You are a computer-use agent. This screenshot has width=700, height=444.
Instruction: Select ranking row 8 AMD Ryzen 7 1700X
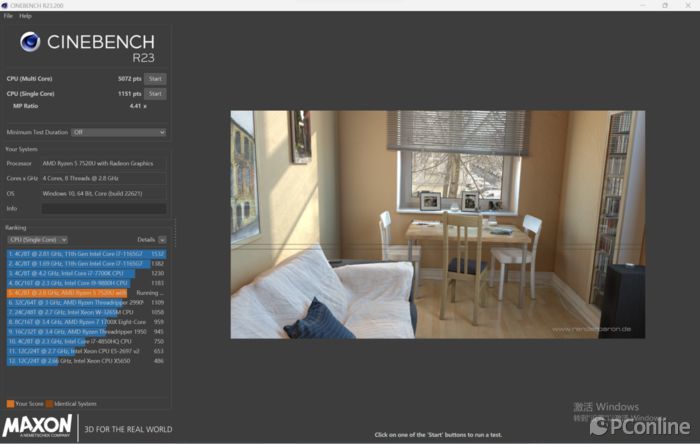click(x=86, y=322)
